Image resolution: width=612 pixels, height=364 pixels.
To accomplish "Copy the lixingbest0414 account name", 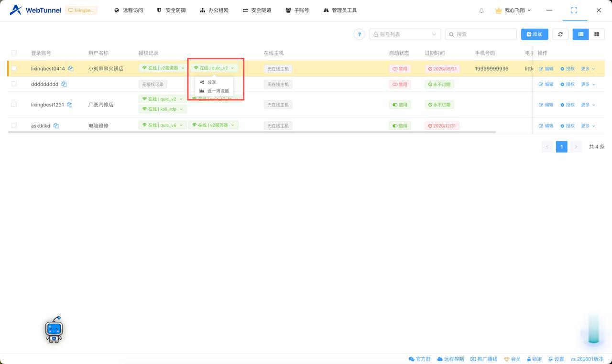I will pos(70,69).
